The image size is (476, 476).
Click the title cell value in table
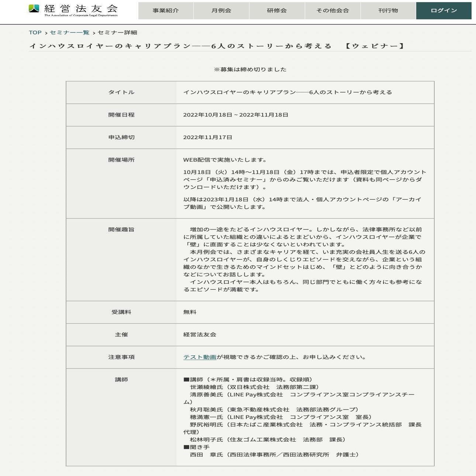tap(288, 92)
